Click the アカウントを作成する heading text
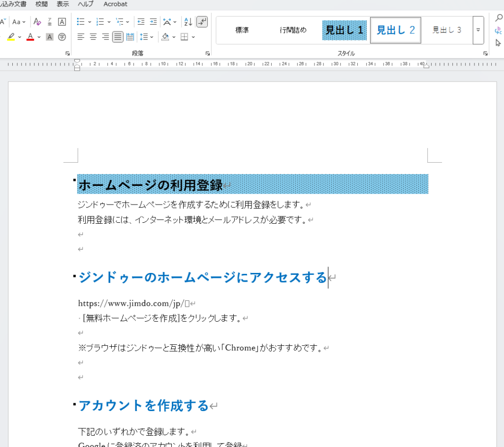The width and height of the screenshot is (504, 447). [x=144, y=406]
